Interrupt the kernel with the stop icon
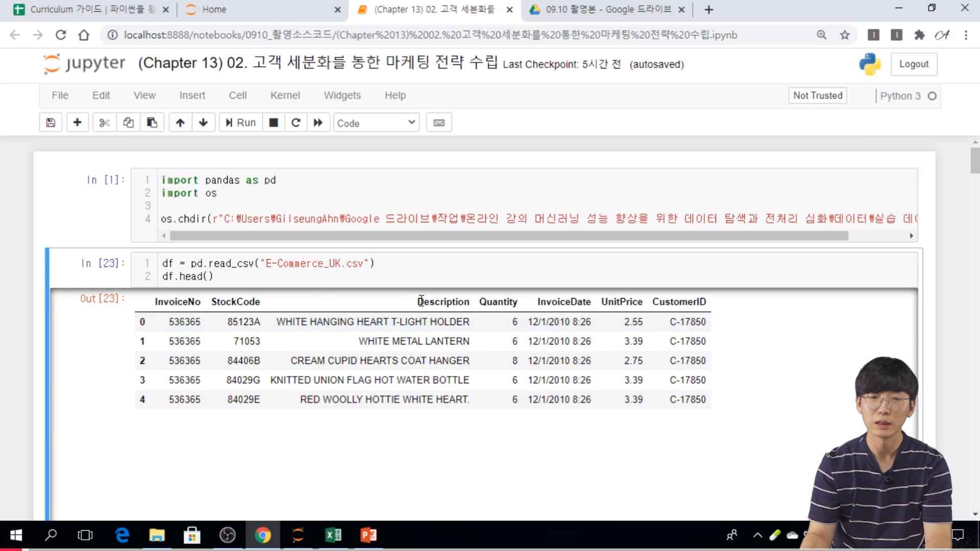 (274, 122)
